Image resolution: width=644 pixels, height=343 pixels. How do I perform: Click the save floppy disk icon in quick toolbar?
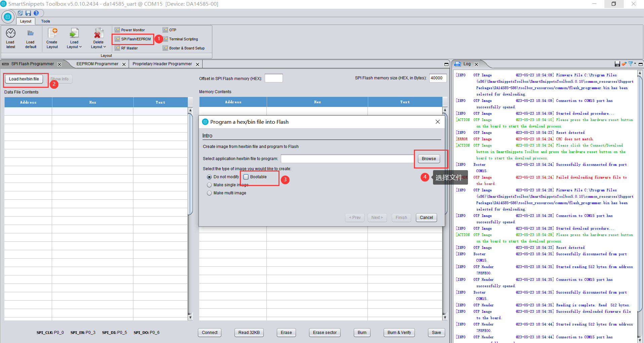pyautogui.click(x=28, y=13)
